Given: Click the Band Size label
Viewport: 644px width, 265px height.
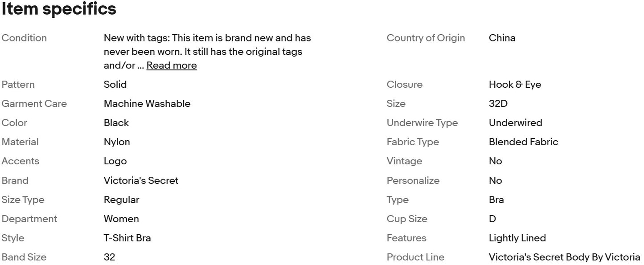Looking at the screenshot, I should point(24,257).
